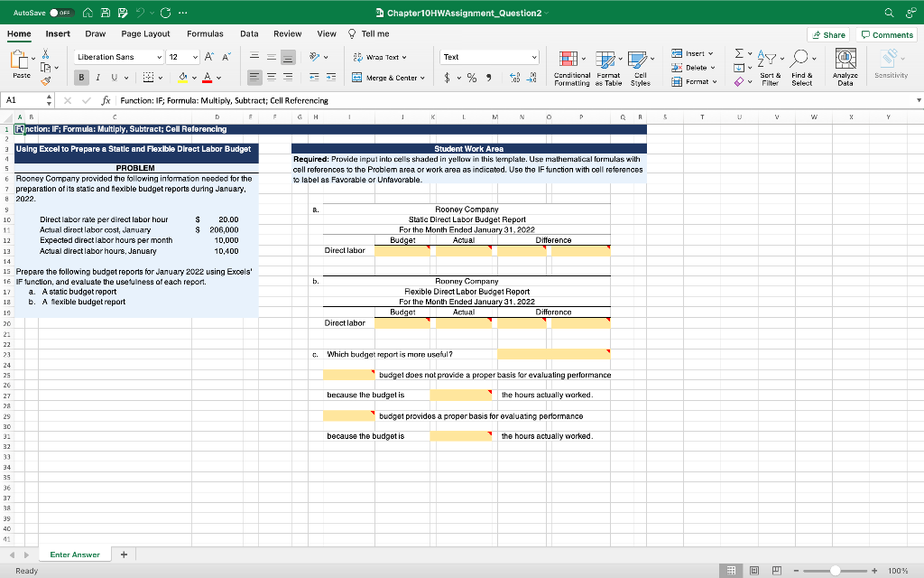Click the zoom slider in status bar

click(x=836, y=570)
